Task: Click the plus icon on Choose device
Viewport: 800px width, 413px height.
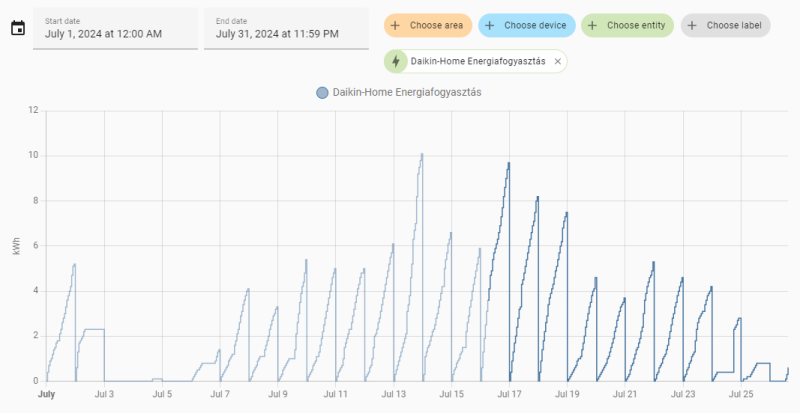Action: 492,25
